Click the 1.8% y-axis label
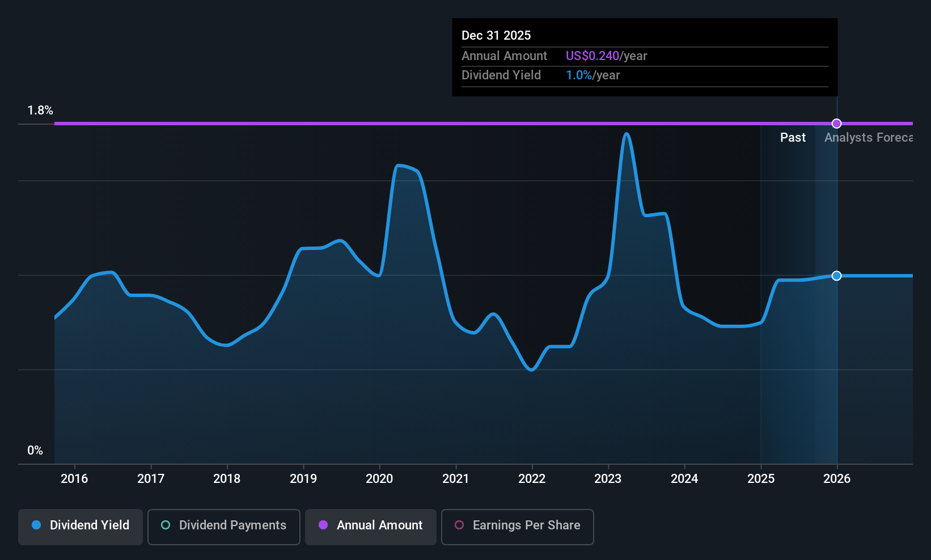 click(x=40, y=111)
